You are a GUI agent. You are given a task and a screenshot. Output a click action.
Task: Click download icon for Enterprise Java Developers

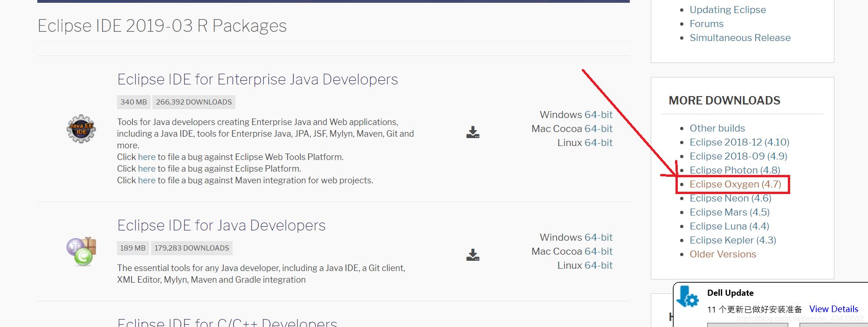tap(473, 132)
